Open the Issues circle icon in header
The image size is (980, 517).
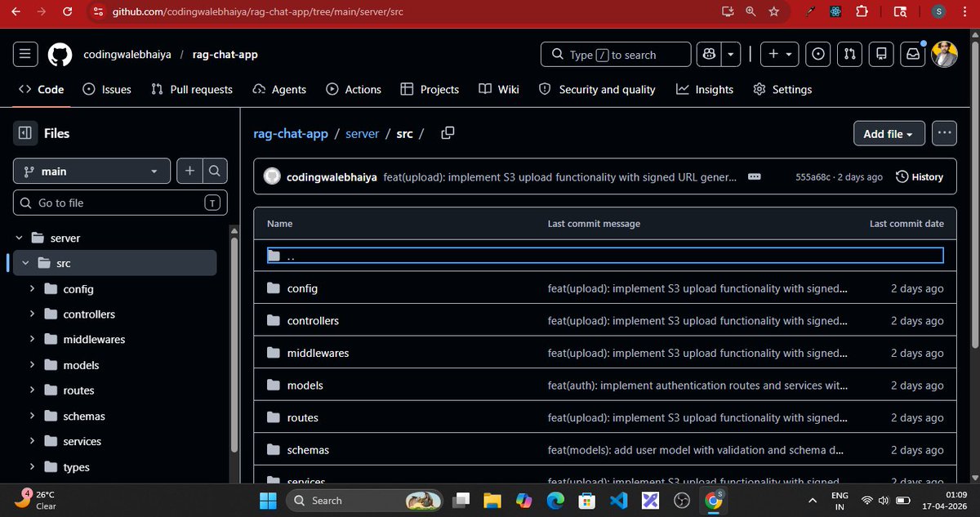818,55
